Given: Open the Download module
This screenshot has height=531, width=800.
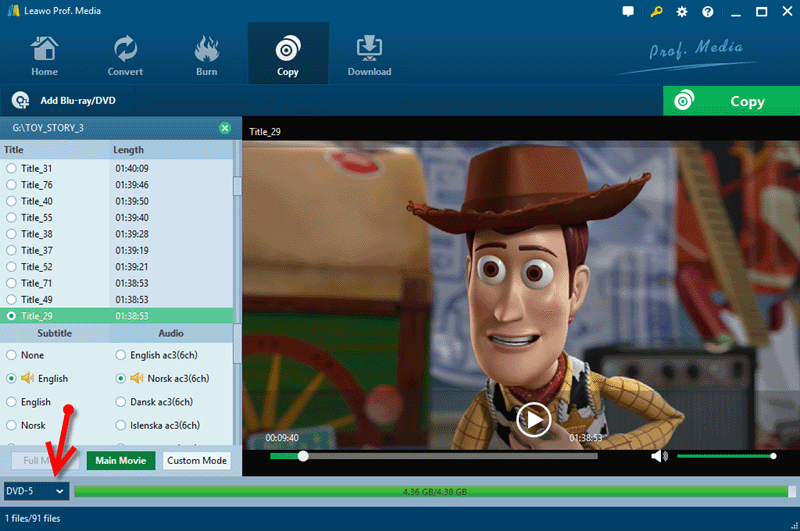Looking at the screenshot, I should (x=369, y=56).
